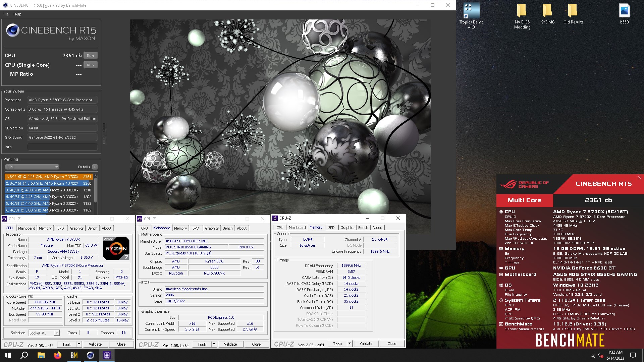Image resolution: width=644 pixels, height=362 pixels.
Task: Click Tools button in Memory CPU-Z window
Action: (337, 344)
